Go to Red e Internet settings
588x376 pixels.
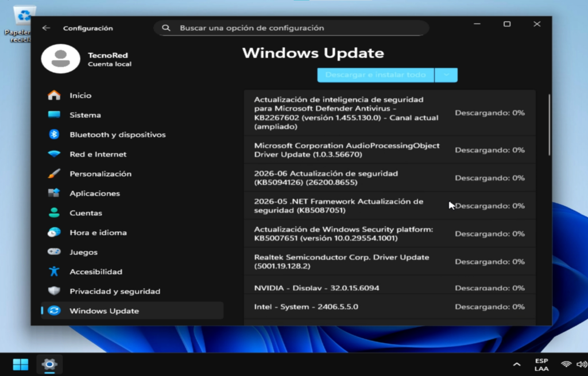click(132, 154)
